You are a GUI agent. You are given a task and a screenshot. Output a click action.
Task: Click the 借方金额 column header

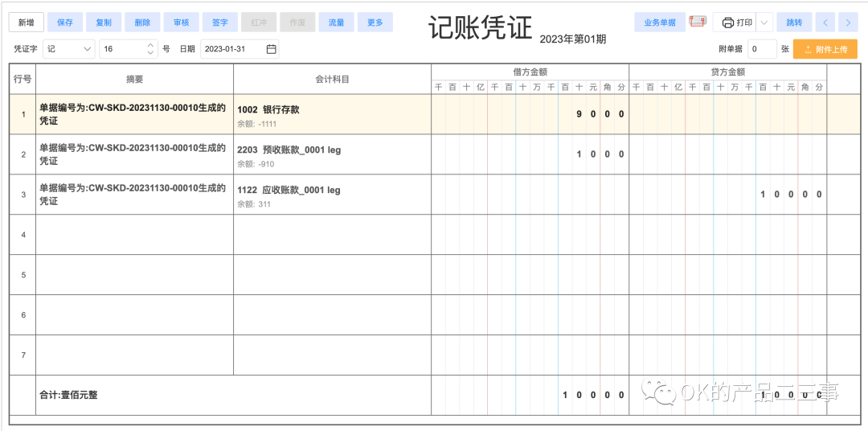(x=530, y=72)
